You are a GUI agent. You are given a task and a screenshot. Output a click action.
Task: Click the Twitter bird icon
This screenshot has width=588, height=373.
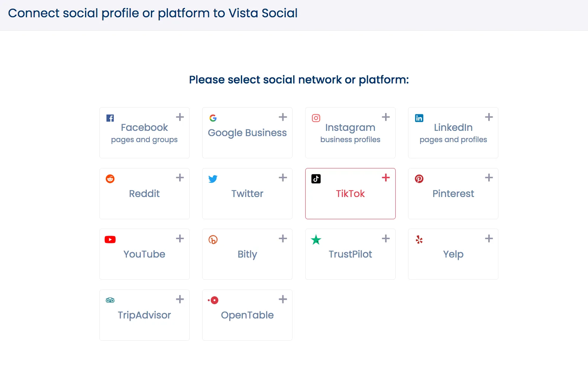coord(213,179)
